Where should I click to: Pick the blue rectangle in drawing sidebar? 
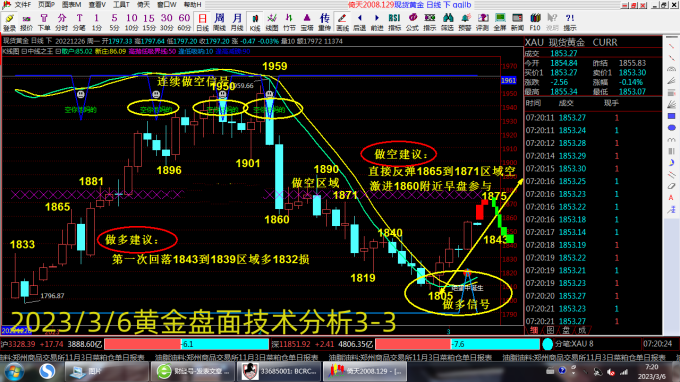[671, 116]
